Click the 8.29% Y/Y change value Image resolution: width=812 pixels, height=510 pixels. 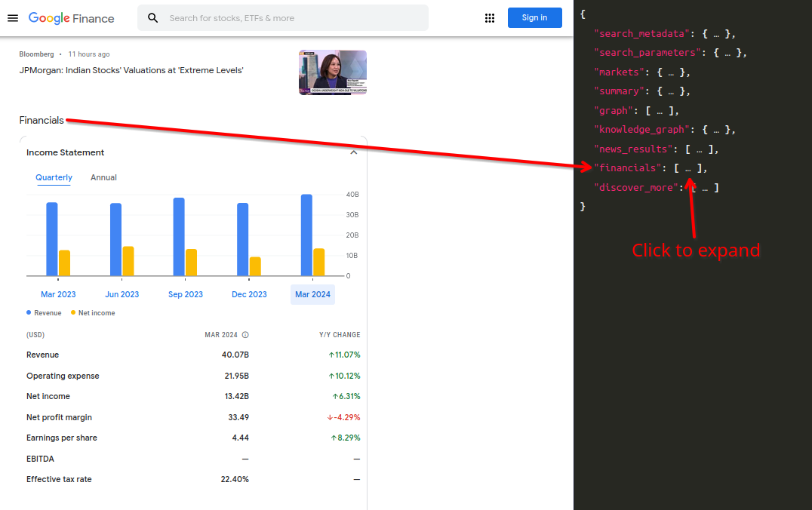coord(346,438)
